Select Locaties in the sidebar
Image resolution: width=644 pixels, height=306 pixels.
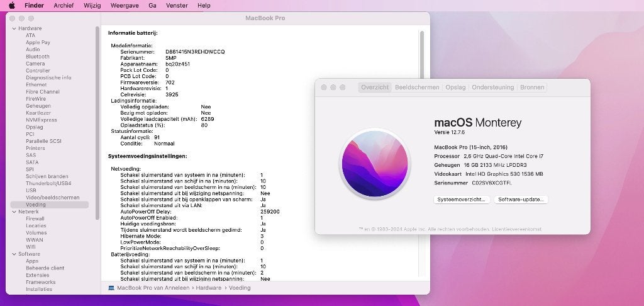tap(36, 226)
